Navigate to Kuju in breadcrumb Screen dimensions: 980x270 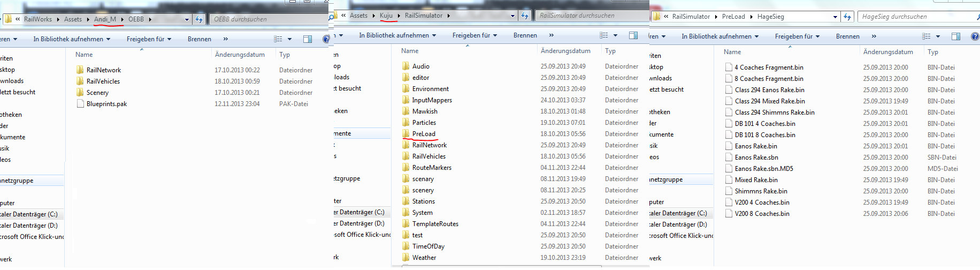[386, 16]
